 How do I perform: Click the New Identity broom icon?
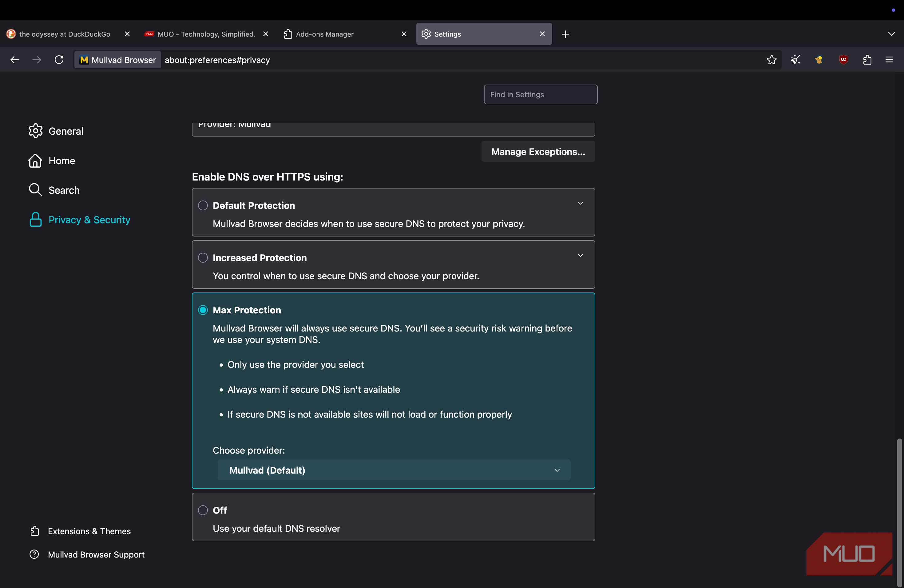795,60
